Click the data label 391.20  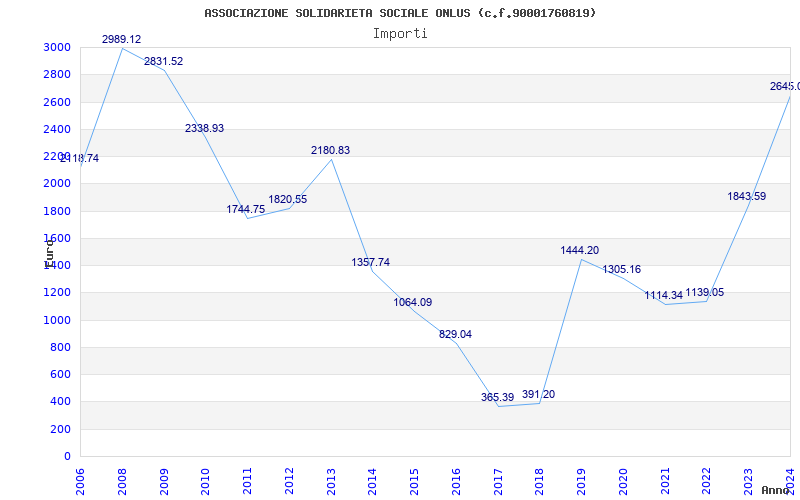pyautogui.click(x=539, y=394)
